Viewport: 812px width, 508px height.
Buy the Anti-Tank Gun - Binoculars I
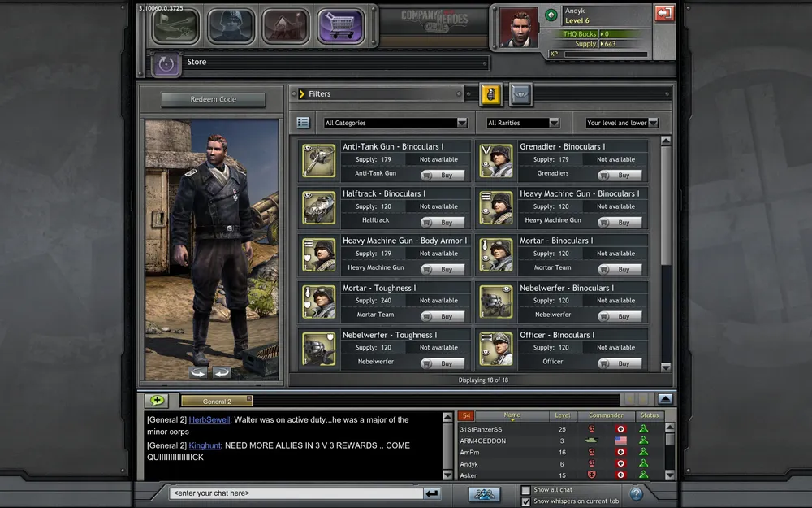click(442, 175)
